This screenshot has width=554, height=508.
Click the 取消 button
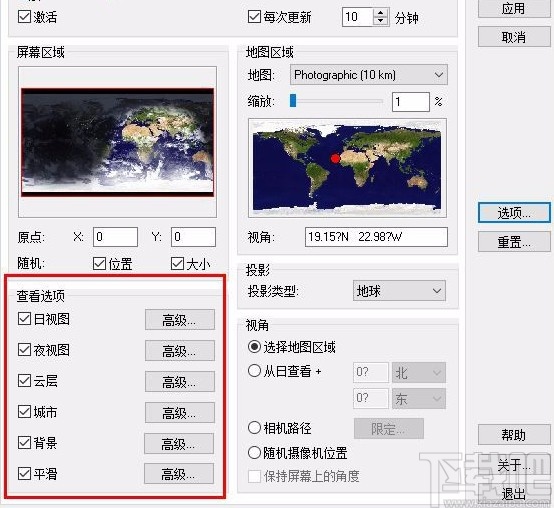click(514, 37)
